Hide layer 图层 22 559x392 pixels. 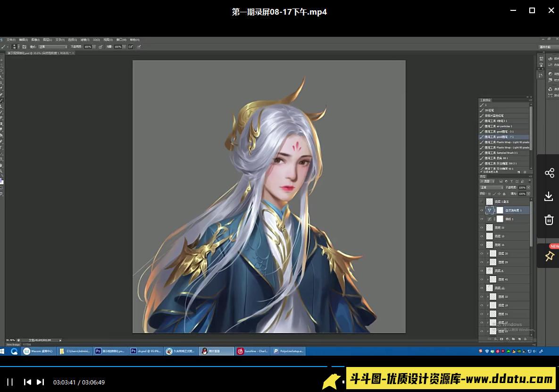[482, 227]
